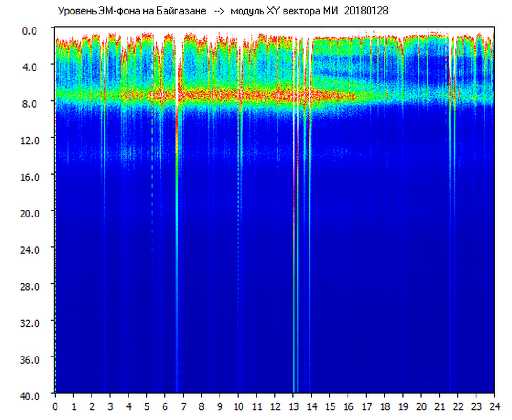Click hour 13 on the horizontal axis
The width and height of the screenshot is (512, 420).
[x=293, y=406]
